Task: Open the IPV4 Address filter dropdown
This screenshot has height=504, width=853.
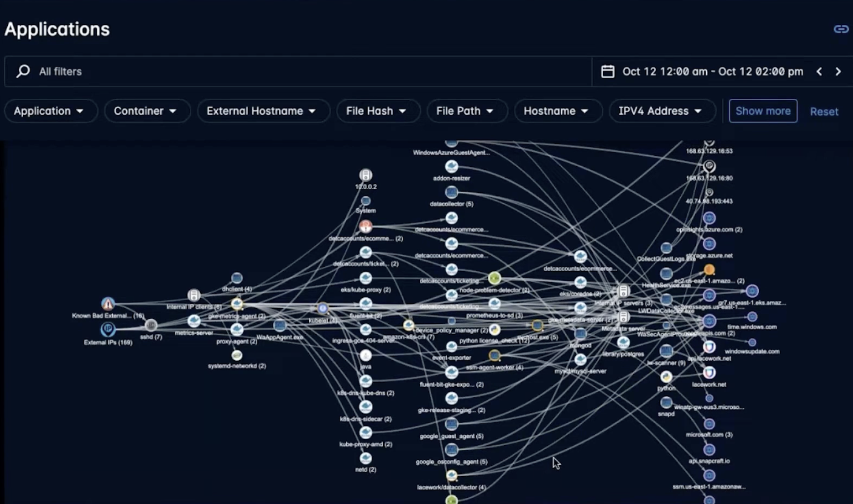Action: 663,111
